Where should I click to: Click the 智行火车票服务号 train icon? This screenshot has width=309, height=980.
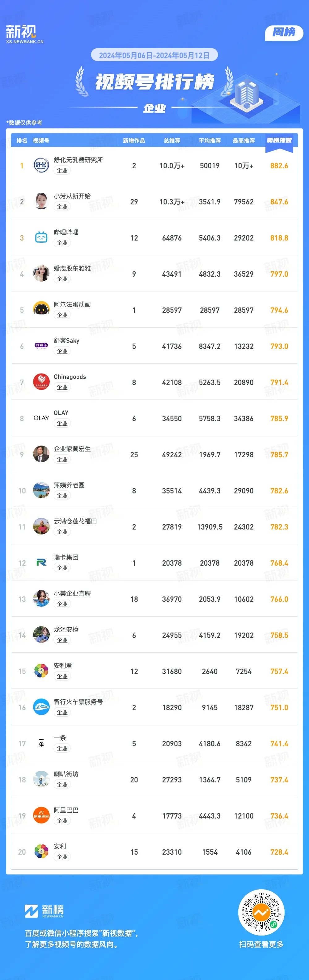tap(41, 707)
